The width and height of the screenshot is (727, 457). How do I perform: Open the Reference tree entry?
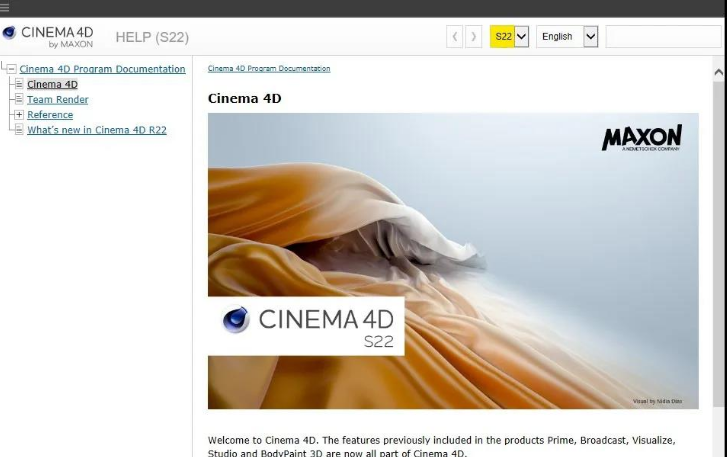point(50,114)
